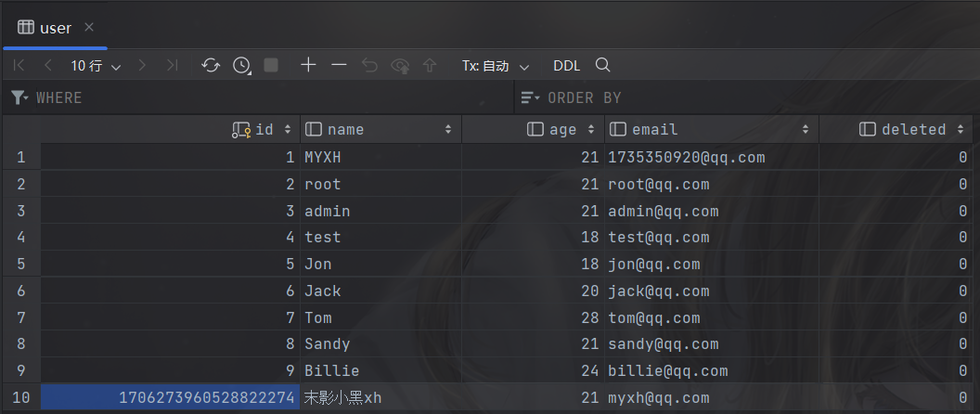Go to first page arrow icon

(x=19, y=66)
